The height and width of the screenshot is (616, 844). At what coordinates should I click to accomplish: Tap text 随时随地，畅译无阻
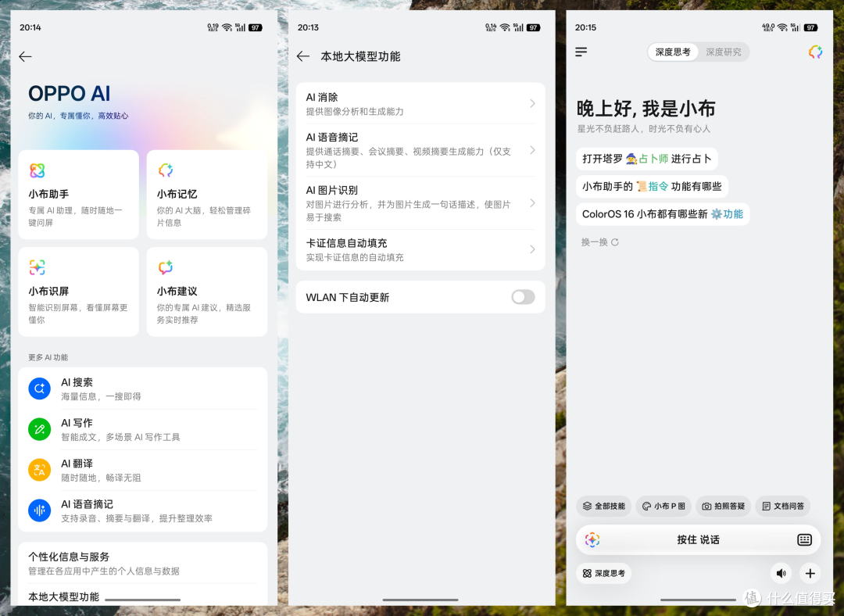101,478
